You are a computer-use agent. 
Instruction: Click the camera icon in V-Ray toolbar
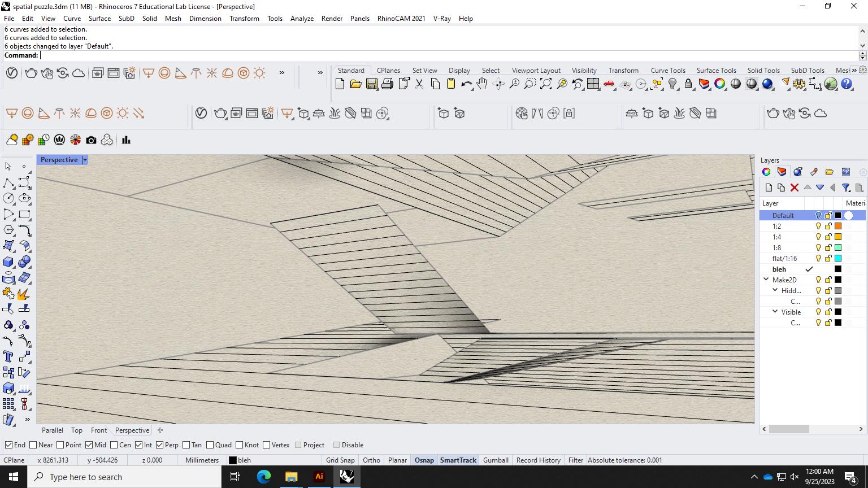pos(91,140)
